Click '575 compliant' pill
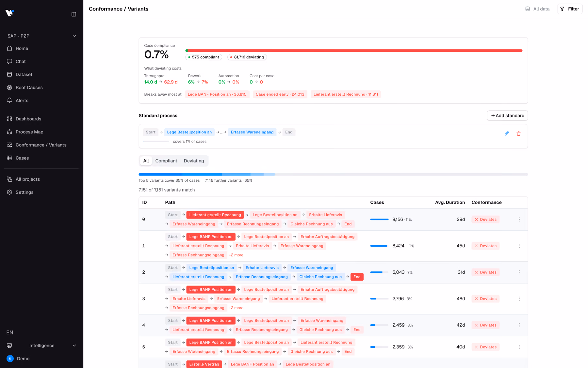588x368 pixels. coord(204,57)
